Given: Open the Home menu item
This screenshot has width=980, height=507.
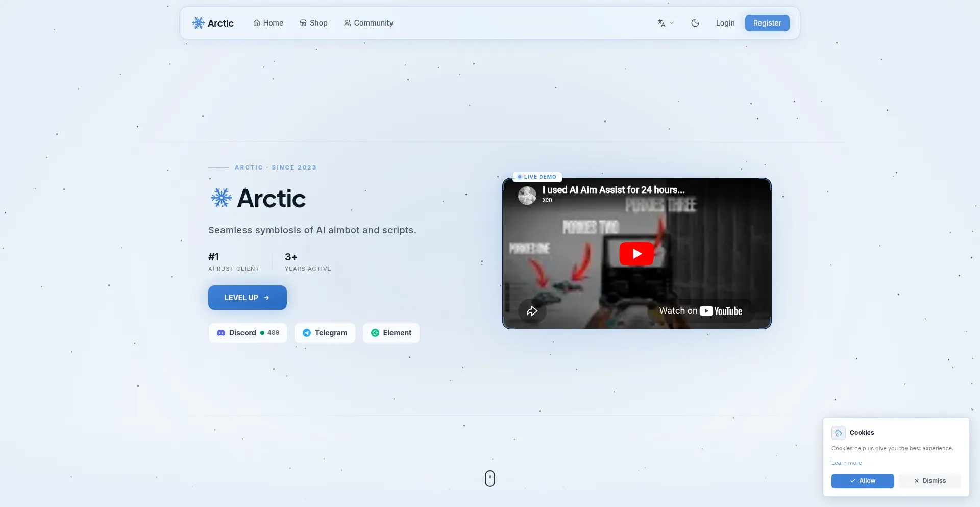Looking at the screenshot, I should coord(268,23).
